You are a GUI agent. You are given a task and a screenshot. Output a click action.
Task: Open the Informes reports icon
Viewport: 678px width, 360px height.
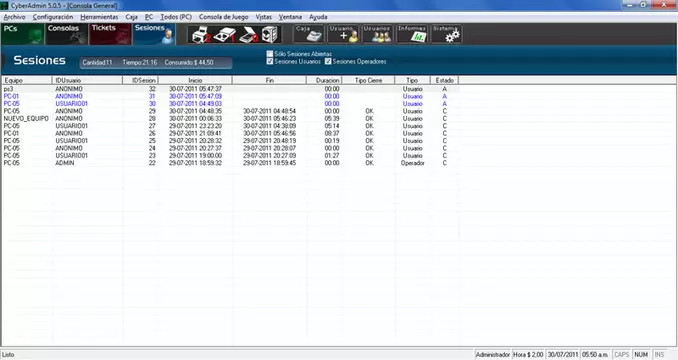pyautogui.click(x=412, y=34)
